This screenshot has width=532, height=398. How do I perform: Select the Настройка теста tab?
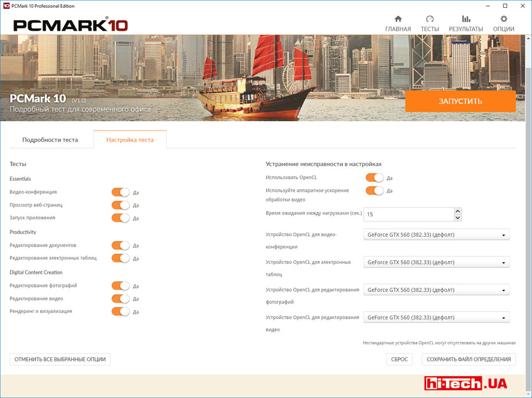pos(130,140)
